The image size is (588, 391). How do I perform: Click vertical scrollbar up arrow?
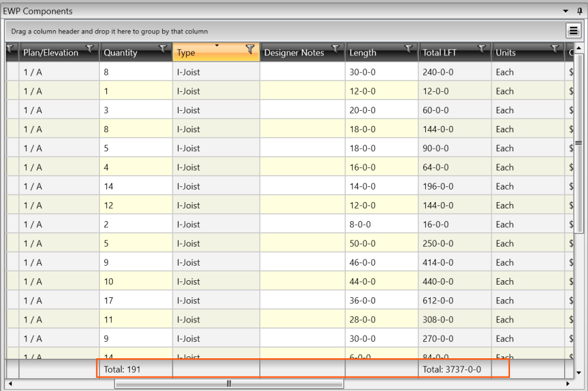[579, 48]
